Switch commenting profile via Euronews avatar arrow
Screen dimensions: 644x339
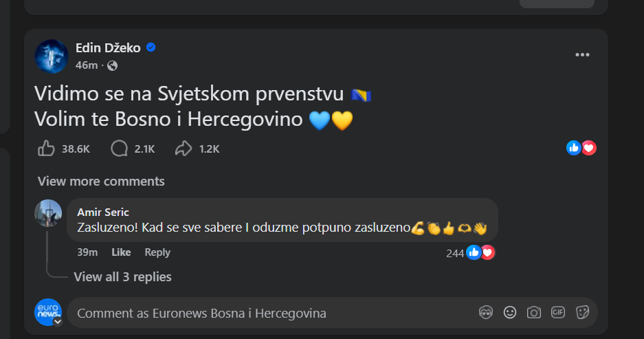tap(58, 321)
